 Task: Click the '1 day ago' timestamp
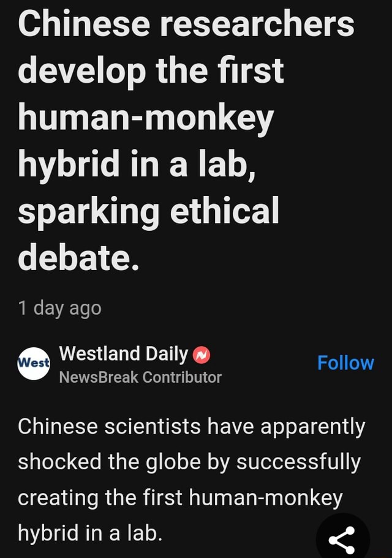(x=61, y=308)
